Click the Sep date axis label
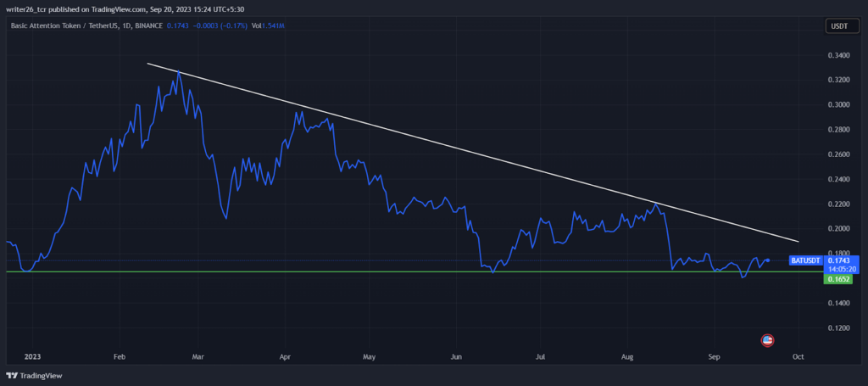The width and height of the screenshot is (868, 386). [714, 357]
